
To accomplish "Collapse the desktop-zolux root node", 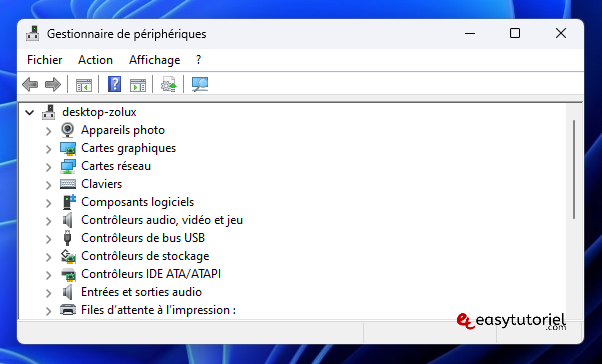I will [30, 113].
